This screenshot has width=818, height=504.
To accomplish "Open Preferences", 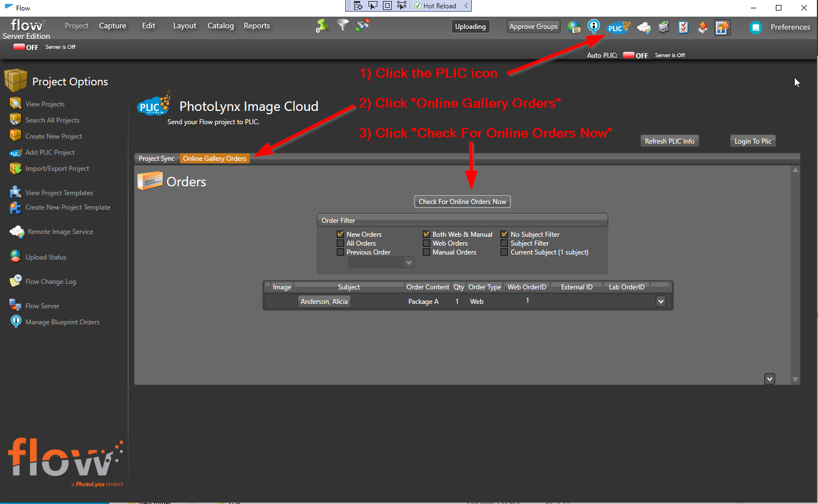I will [790, 27].
